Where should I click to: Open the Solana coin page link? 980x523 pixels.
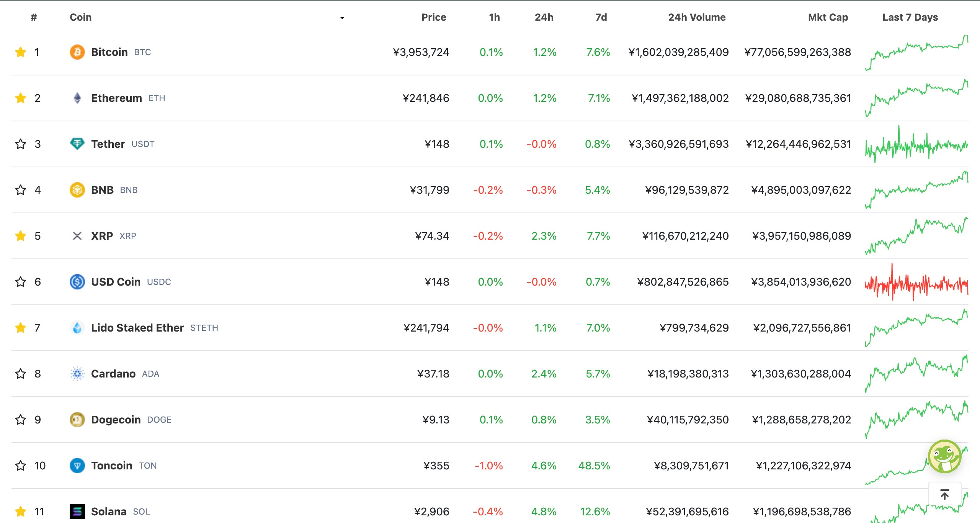point(109,512)
